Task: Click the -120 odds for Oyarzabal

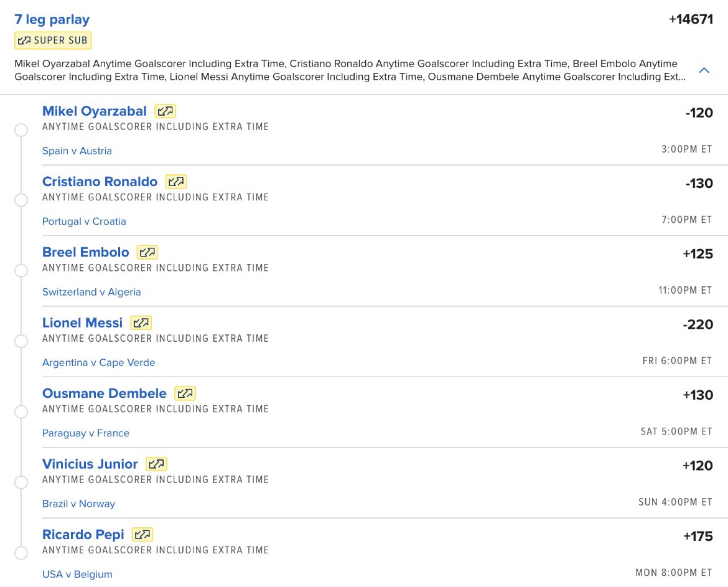Action: [x=699, y=113]
